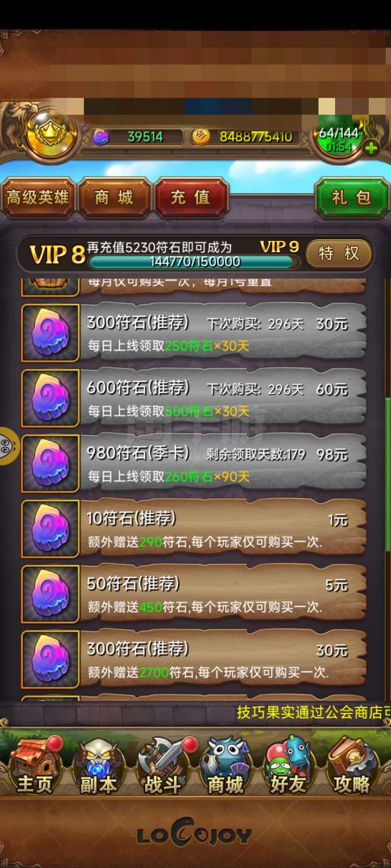Image resolution: width=391 pixels, height=868 pixels.
Task: Tap the gold coin currency icon
Action: coord(201,137)
